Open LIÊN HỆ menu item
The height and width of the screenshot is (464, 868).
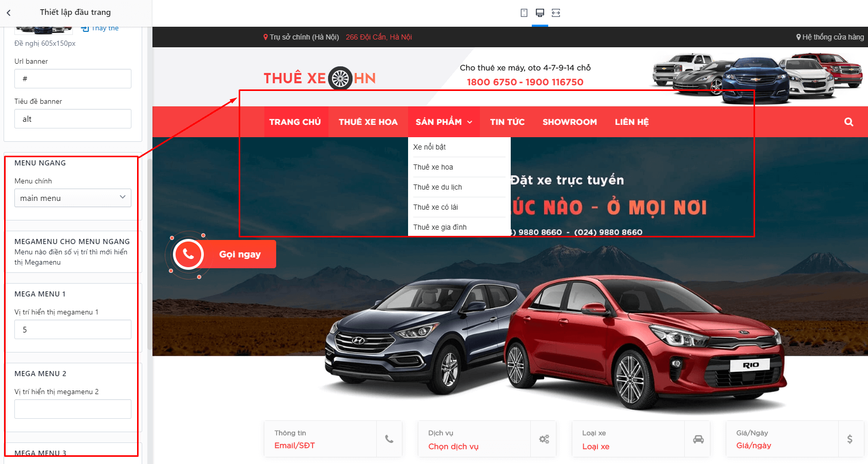tap(632, 122)
